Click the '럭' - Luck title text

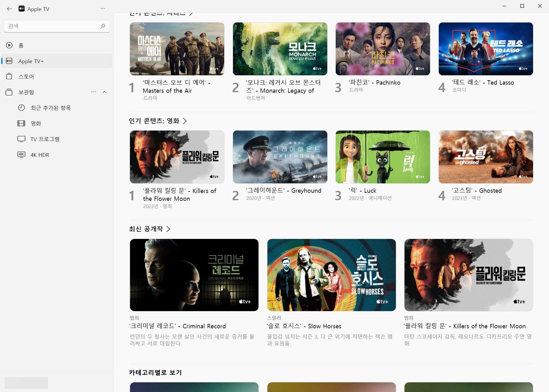(363, 191)
